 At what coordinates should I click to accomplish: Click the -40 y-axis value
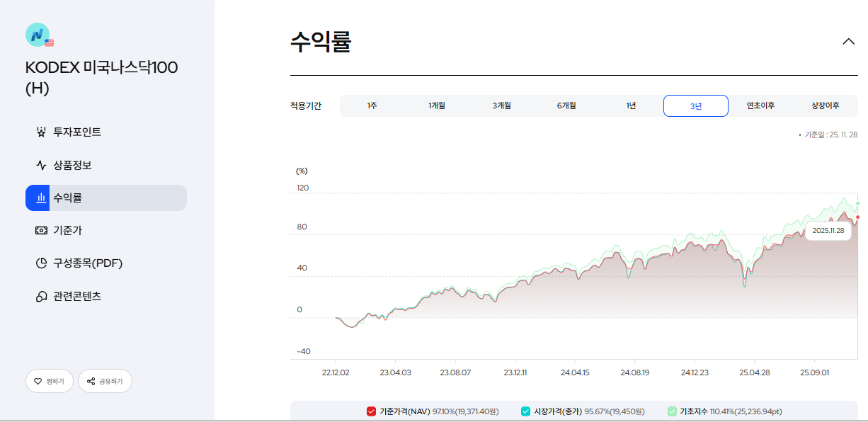click(x=303, y=351)
